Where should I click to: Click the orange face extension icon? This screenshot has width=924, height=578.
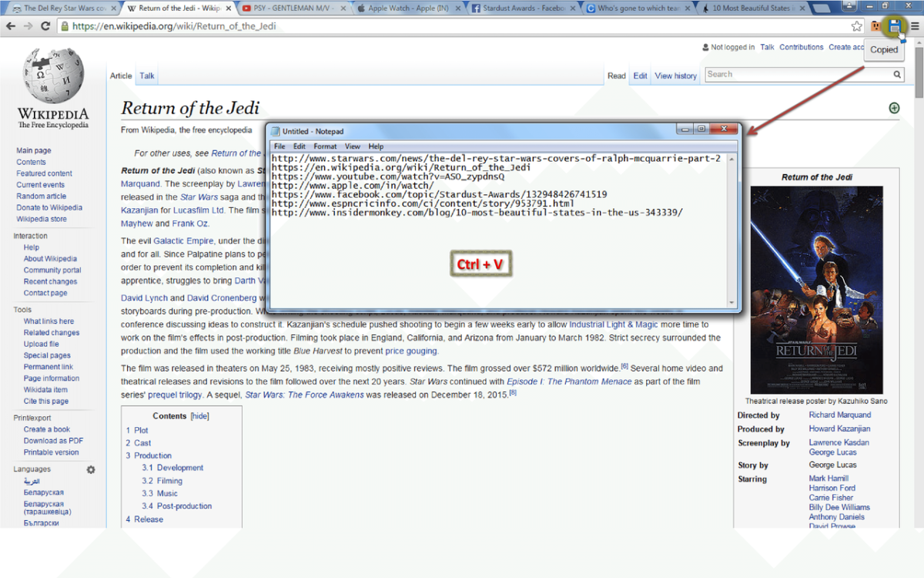click(x=875, y=26)
